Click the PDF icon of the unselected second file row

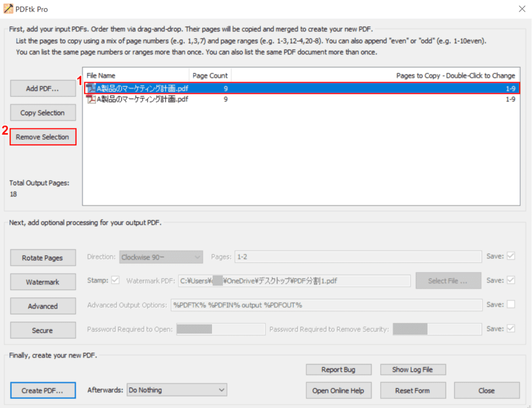point(91,99)
